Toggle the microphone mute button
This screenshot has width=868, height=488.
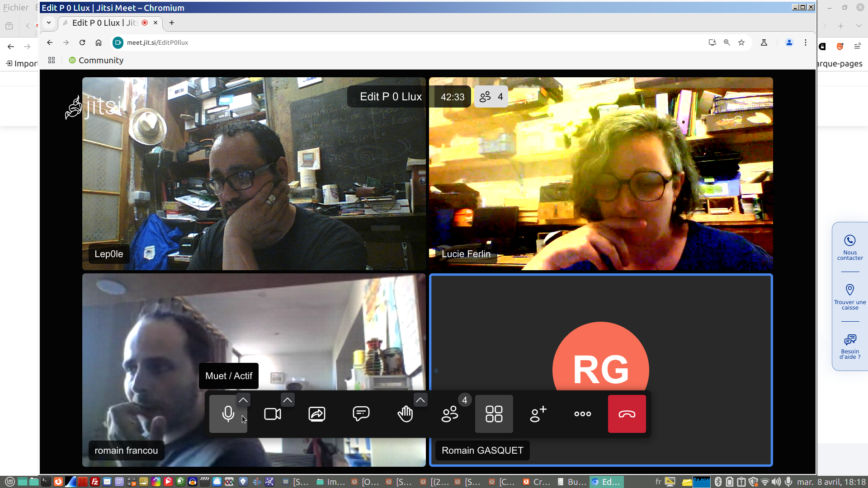coord(228,414)
